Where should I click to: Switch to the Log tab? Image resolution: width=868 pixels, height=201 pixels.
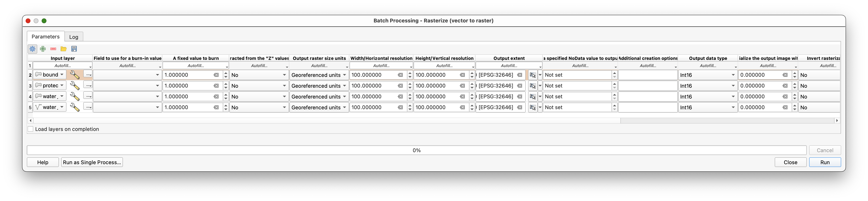point(74,37)
